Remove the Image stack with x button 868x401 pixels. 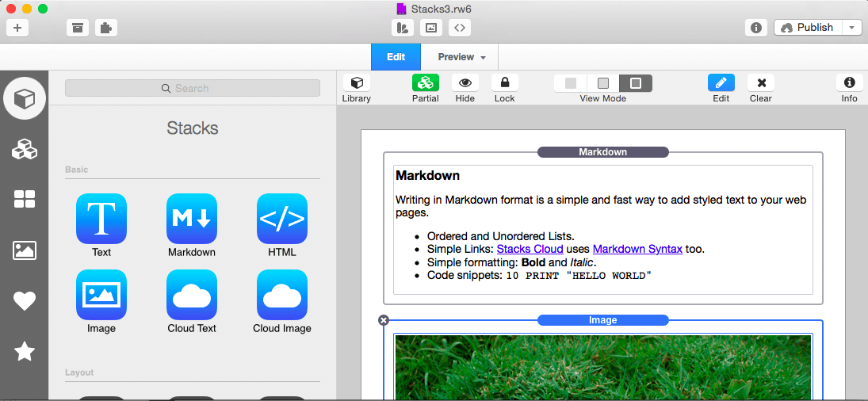click(384, 320)
